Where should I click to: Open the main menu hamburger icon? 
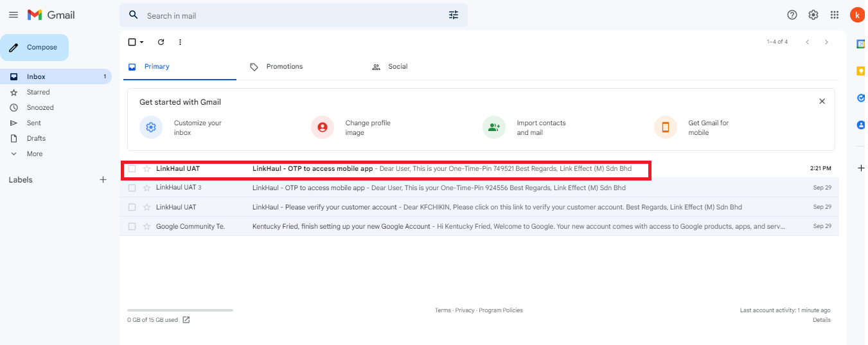coord(13,15)
